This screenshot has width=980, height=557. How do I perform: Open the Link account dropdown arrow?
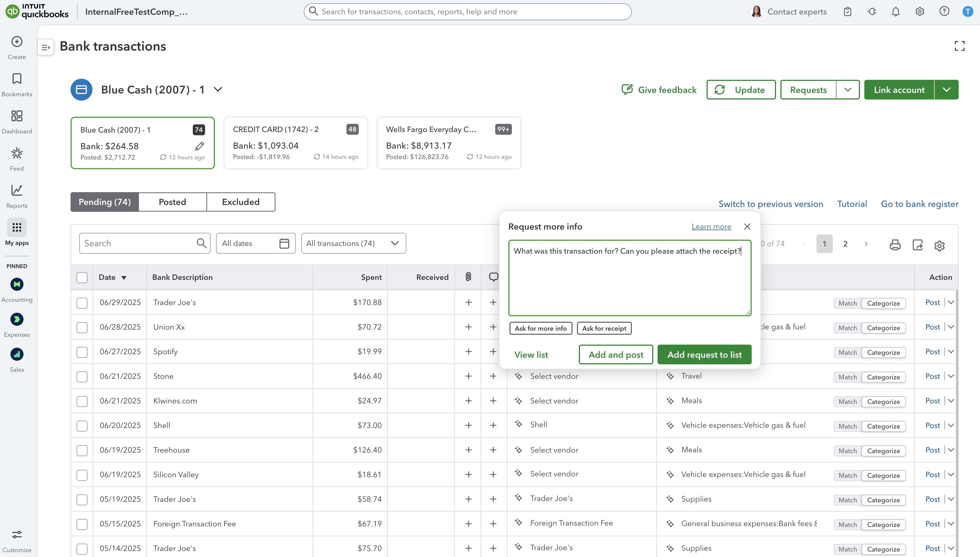(x=947, y=90)
